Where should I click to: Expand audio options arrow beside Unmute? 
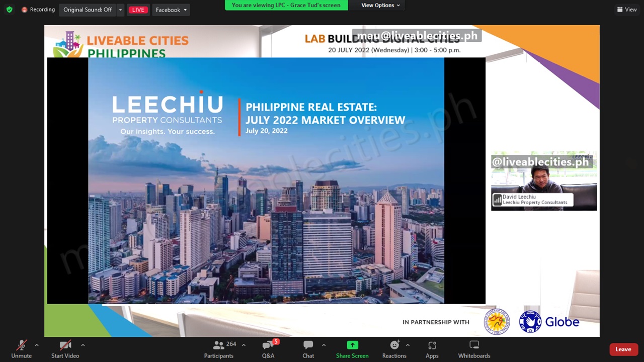[x=36, y=345]
